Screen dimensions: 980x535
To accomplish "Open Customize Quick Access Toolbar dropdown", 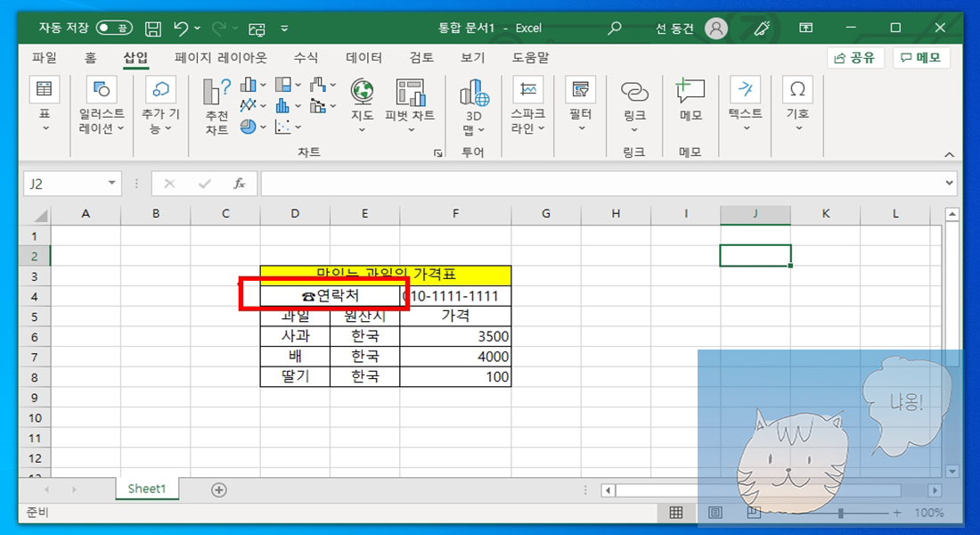I will 284,29.
